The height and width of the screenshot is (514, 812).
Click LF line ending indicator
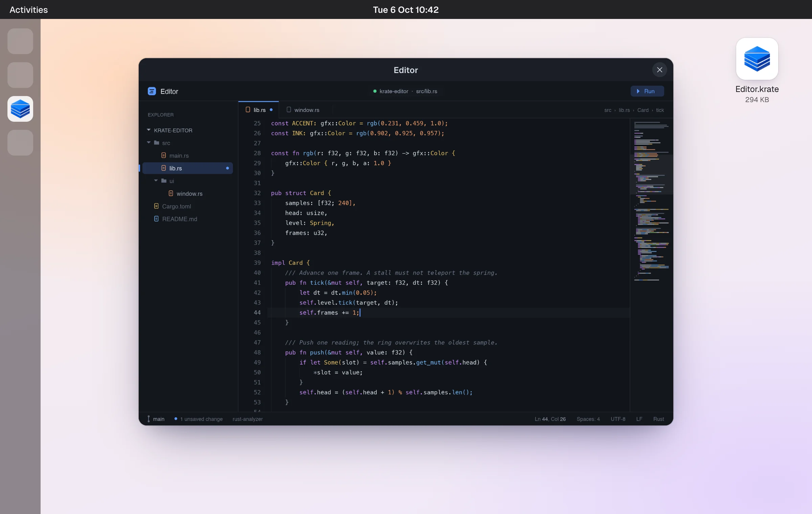[639, 419]
